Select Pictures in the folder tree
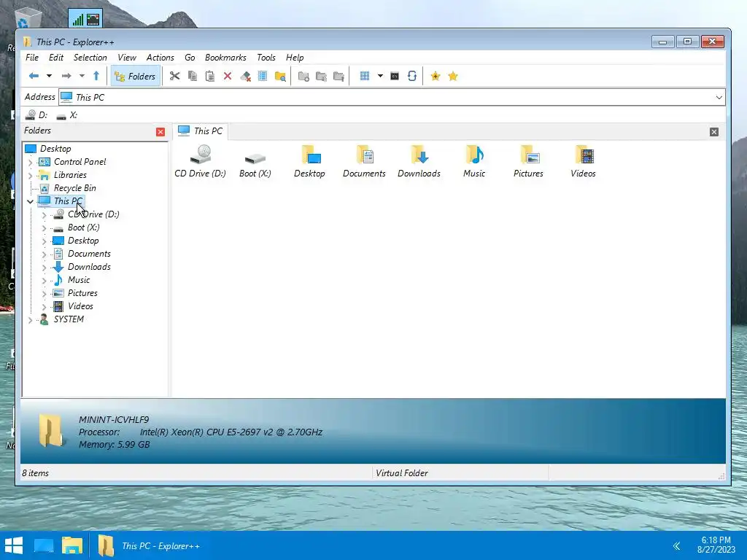 (x=82, y=293)
